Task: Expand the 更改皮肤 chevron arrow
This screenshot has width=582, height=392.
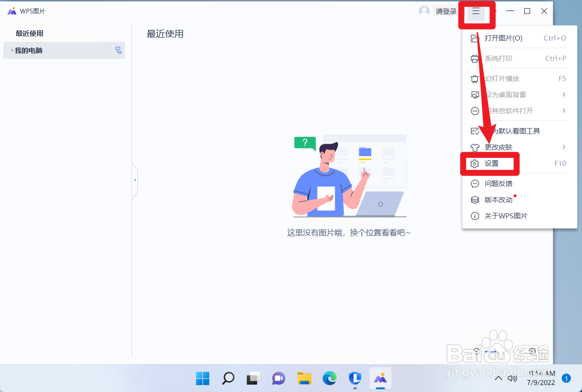Action: [564, 147]
